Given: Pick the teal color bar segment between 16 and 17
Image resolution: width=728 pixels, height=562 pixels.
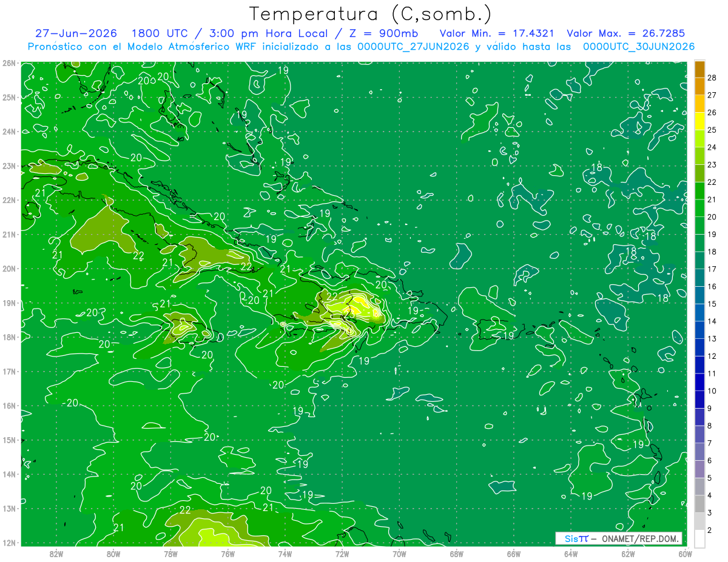Looking at the screenshot, I should click(699, 278).
